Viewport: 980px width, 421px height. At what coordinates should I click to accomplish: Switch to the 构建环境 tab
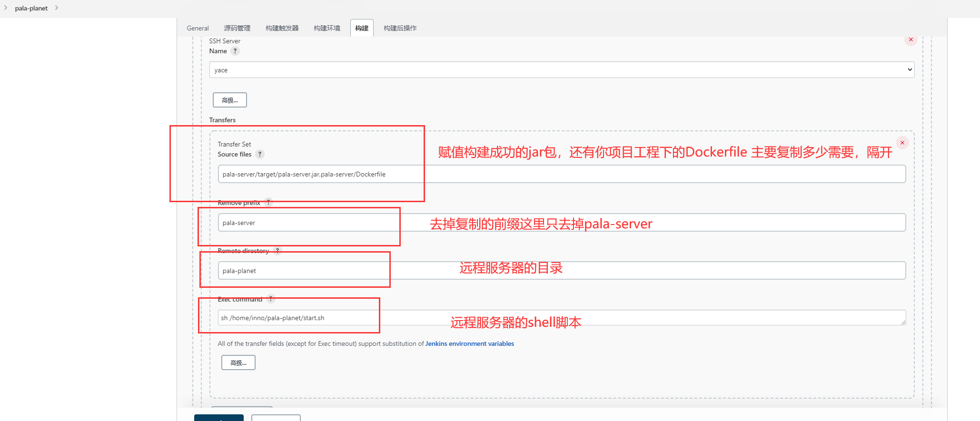pos(327,28)
